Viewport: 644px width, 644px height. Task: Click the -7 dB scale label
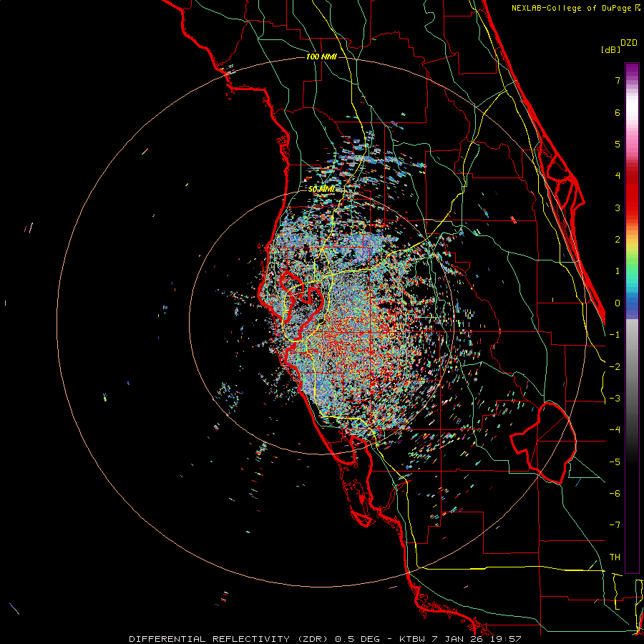[x=615, y=525]
